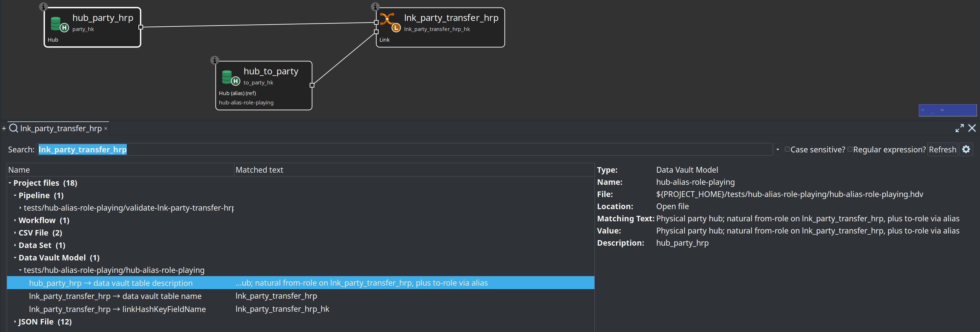
Task: Expand the JSON File (12) group
Action: click(x=15, y=322)
